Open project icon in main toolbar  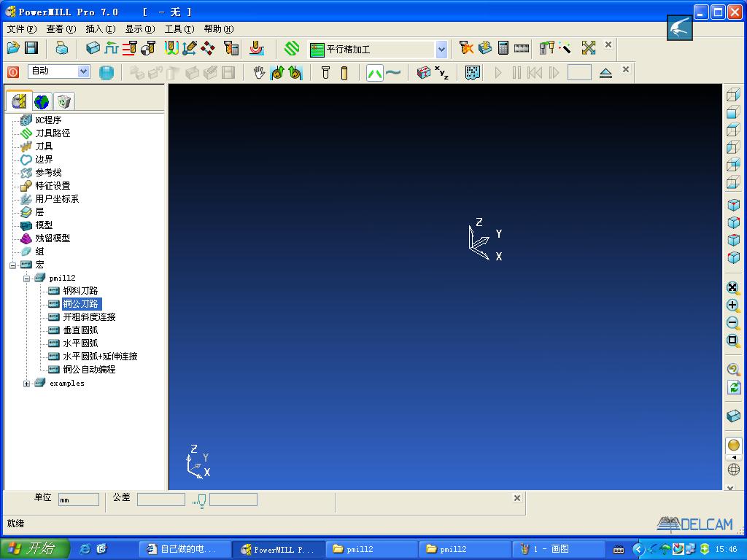tap(13, 47)
